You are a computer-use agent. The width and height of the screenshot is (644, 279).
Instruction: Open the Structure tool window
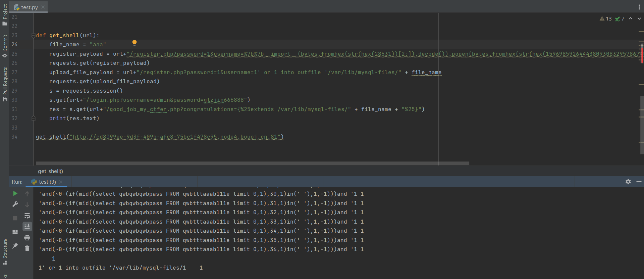tap(5, 252)
